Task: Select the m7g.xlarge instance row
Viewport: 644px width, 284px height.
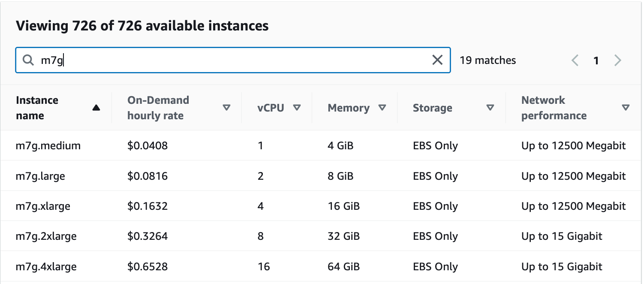Action: [322, 206]
